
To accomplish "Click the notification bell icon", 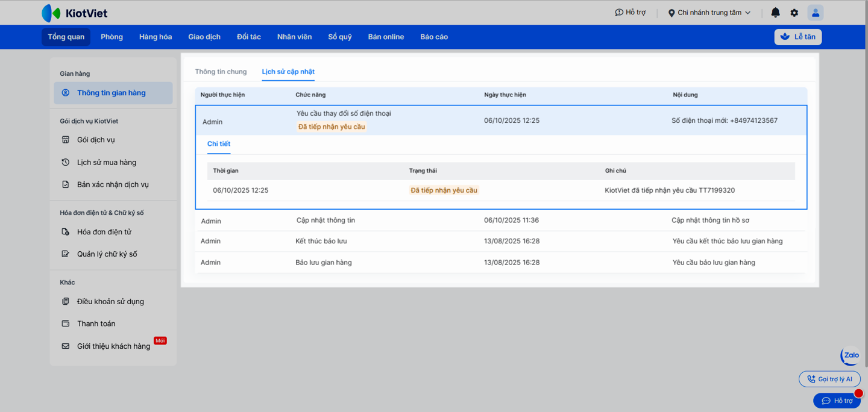I will pyautogui.click(x=775, y=13).
